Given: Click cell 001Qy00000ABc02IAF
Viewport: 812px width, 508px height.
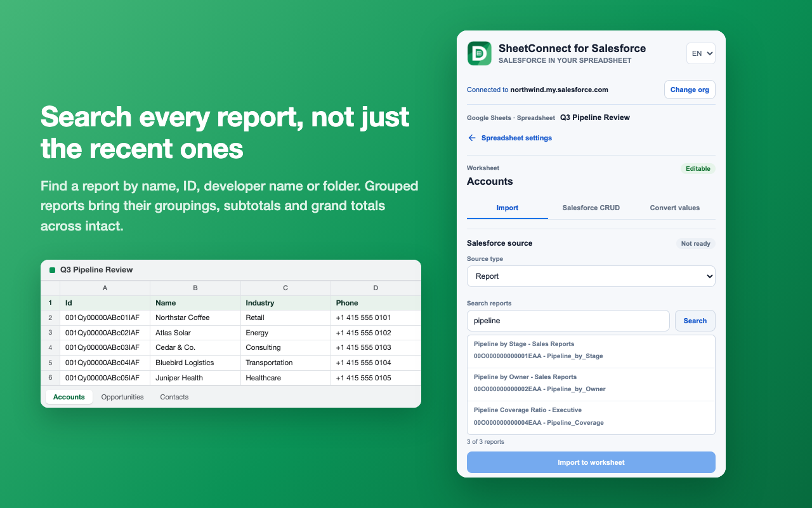Looking at the screenshot, I should pyautogui.click(x=105, y=333).
